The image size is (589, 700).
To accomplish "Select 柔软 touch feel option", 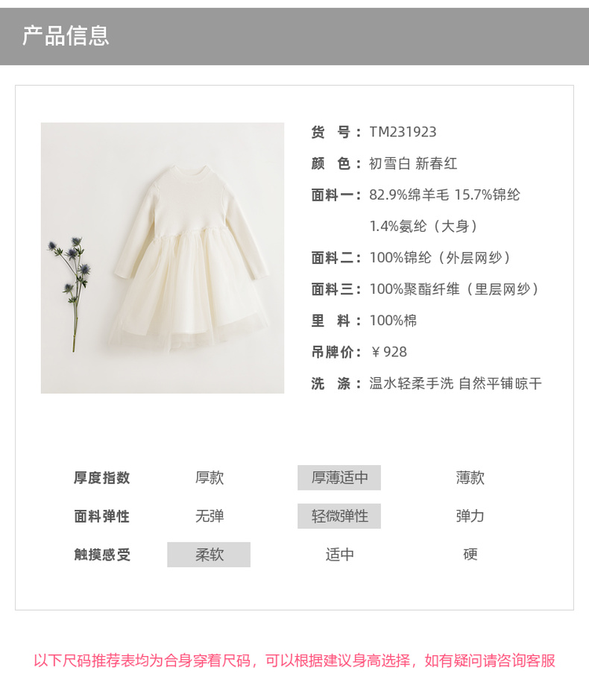I will pyautogui.click(x=209, y=555).
